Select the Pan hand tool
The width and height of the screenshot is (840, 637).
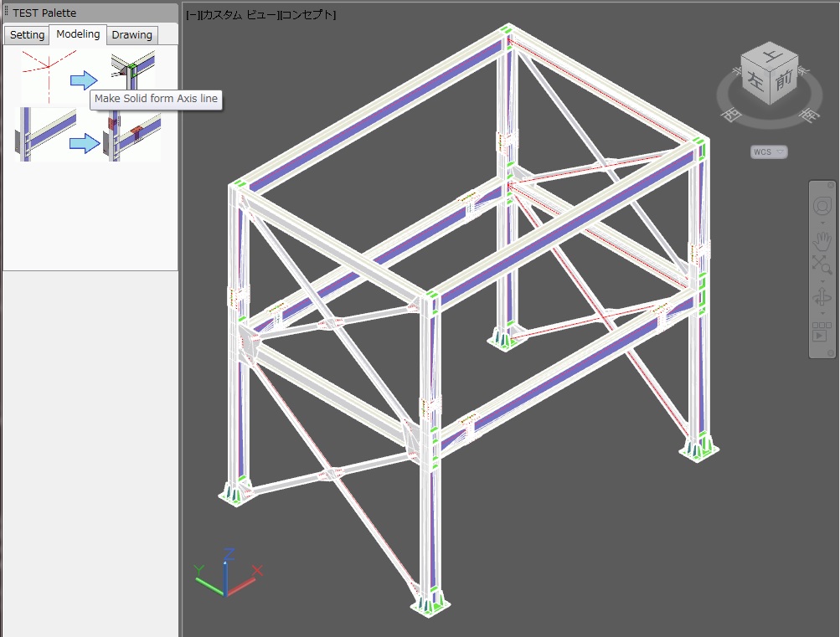[x=822, y=242]
